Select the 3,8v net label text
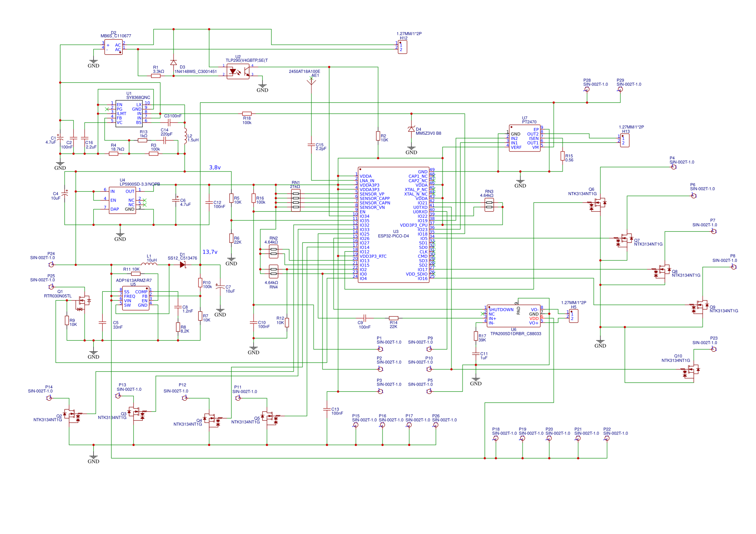Image resolution: width=756 pixels, height=534 pixels. coord(215,168)
